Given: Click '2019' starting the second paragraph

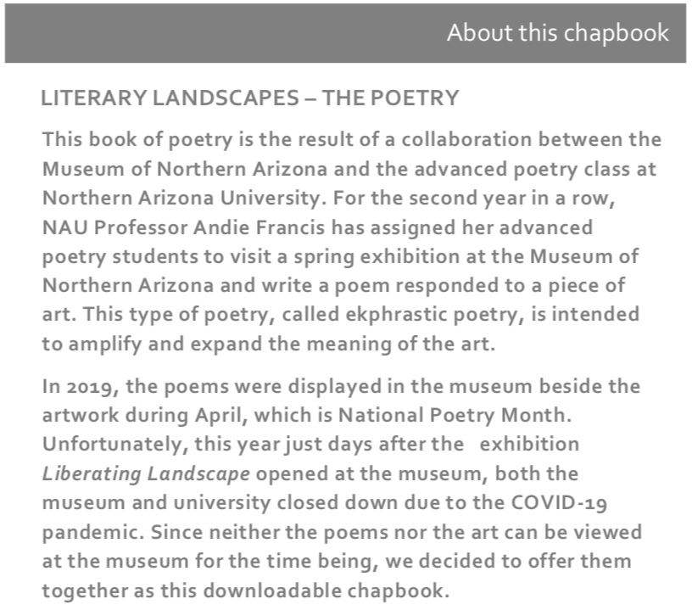Looking at the screenshot, I should point(84,387).
